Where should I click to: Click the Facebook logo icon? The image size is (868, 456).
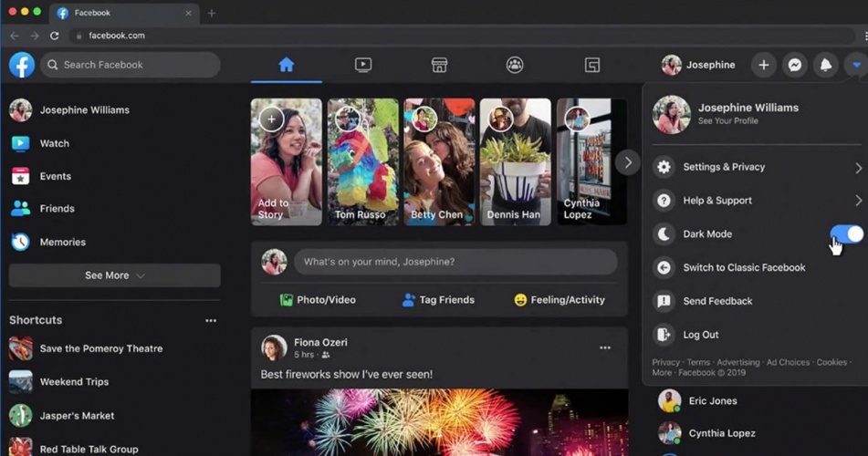click(x=22, y=65)
